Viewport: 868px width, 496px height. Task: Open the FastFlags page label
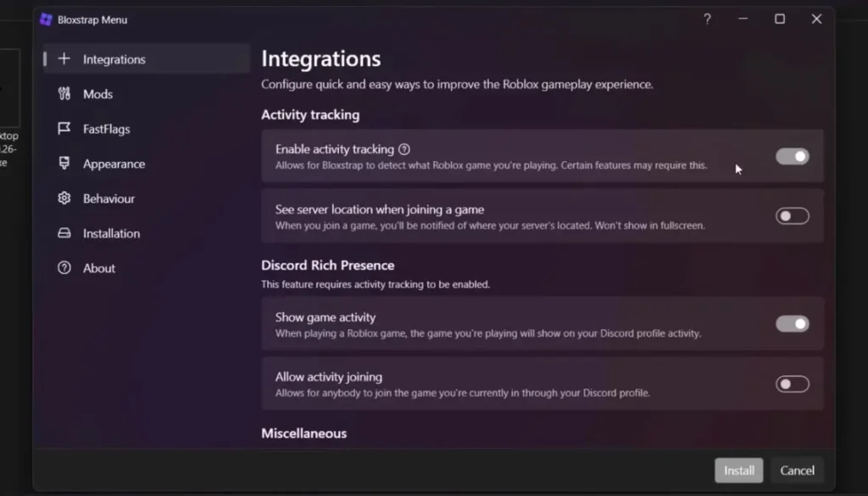106,129
